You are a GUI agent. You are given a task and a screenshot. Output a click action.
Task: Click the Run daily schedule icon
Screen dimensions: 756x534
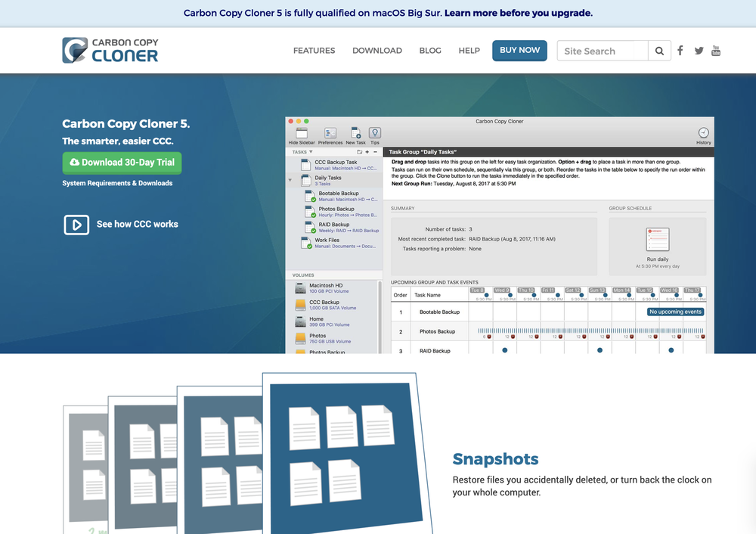[657, 239]
